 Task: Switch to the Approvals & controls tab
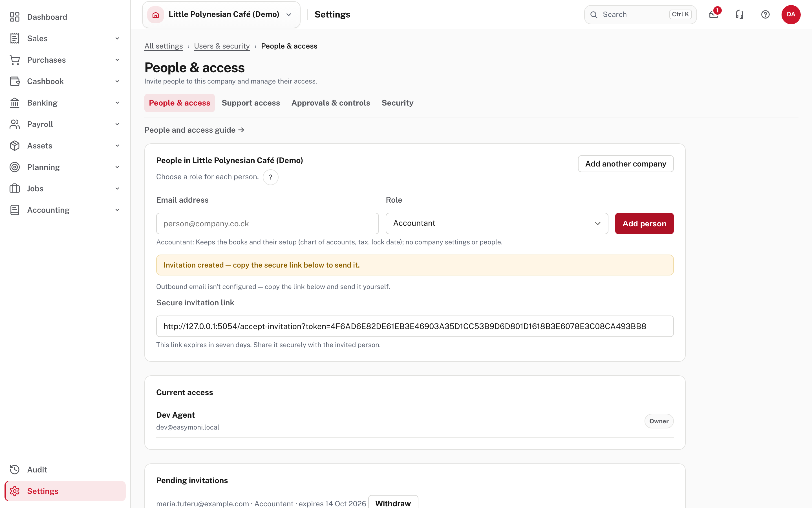(330, 103)
